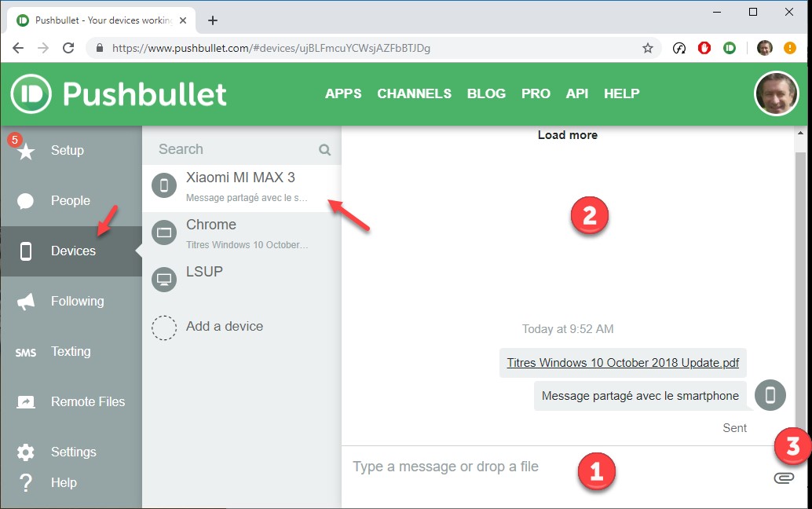Screen dimensions: 812x509
Task: Click the Chrome browser device icon
Action: click(164, 233)
